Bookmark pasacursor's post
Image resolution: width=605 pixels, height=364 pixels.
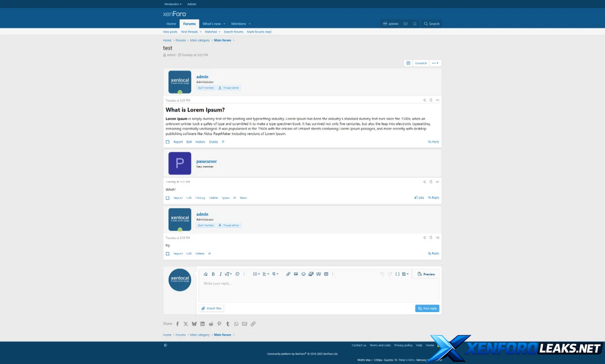431,181
